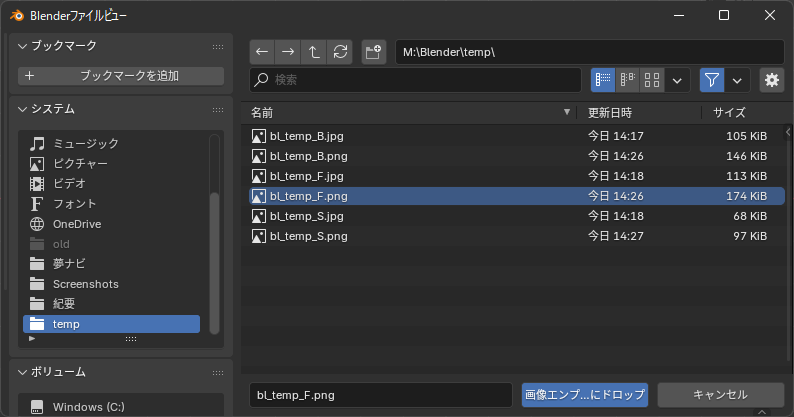Navigate up to parent directory
The height and width of the screenshot is (417, 794).
(x=314, y=51)
